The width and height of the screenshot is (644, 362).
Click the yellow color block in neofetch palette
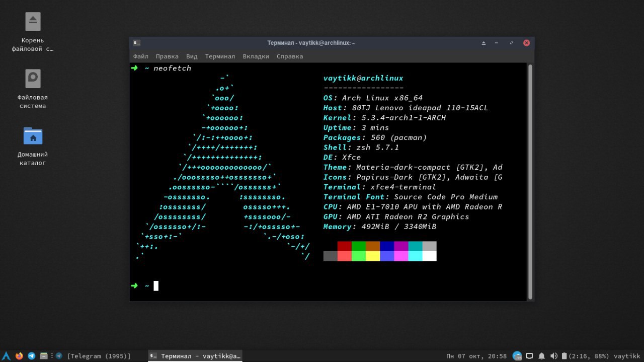373,256
